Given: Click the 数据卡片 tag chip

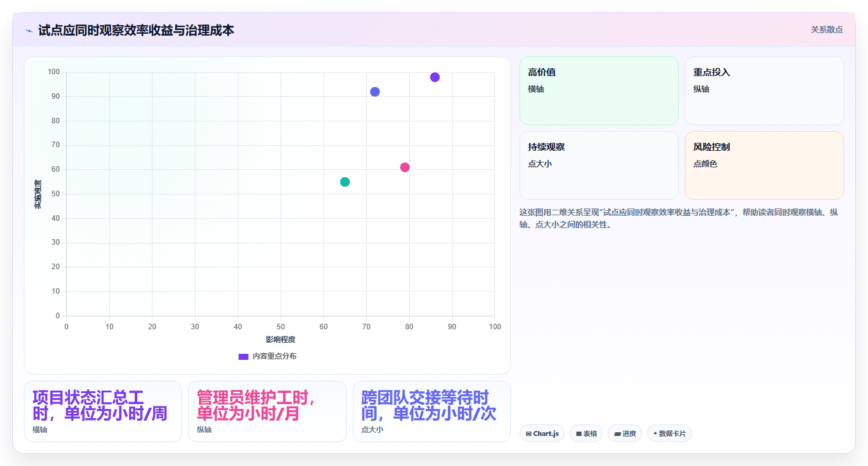Looking at the screenshot, I should tap(670, 434).
